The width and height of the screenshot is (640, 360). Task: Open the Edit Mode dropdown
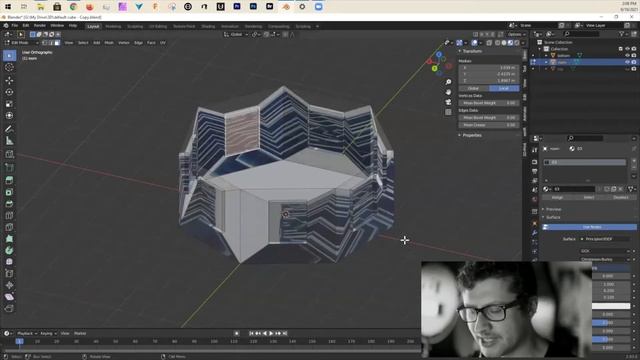tap(21, 42)
